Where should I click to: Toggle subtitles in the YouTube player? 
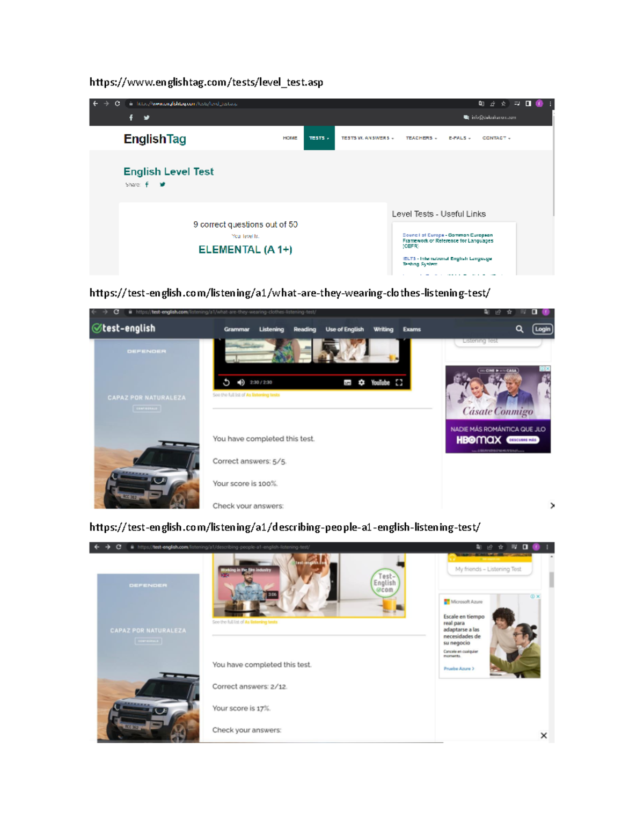[347, 382]
